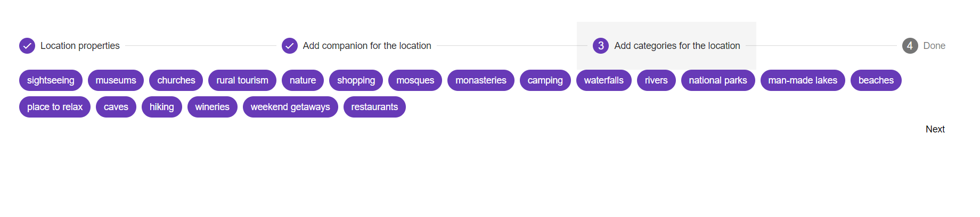The width and height of the screenshot is (980, 217).
Task: Toggle the national parks chip
Action: point(717,80)
